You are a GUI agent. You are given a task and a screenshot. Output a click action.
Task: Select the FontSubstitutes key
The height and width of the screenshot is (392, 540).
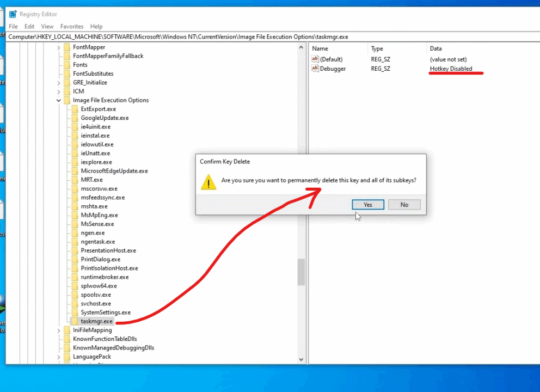(93, 73)
